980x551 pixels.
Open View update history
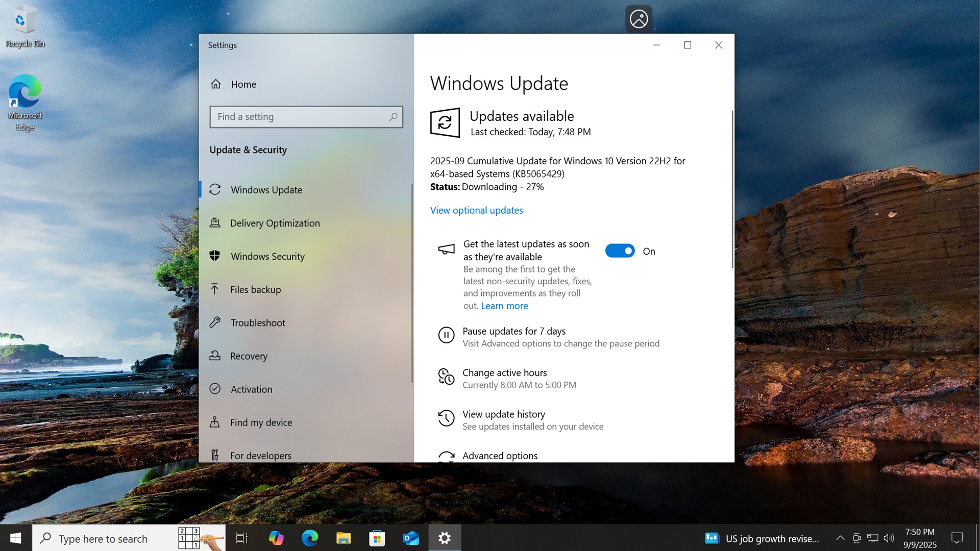coord(503,414)
